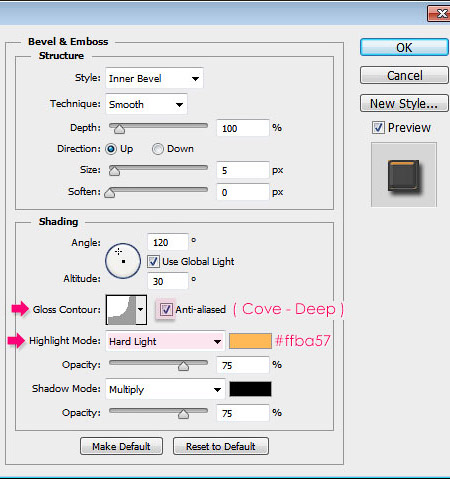The height and width of the screenshot is (479, 450).
Task: Click the shadow Opacity field showing 75
Action: pyautogui.click(x=243, y=413)
